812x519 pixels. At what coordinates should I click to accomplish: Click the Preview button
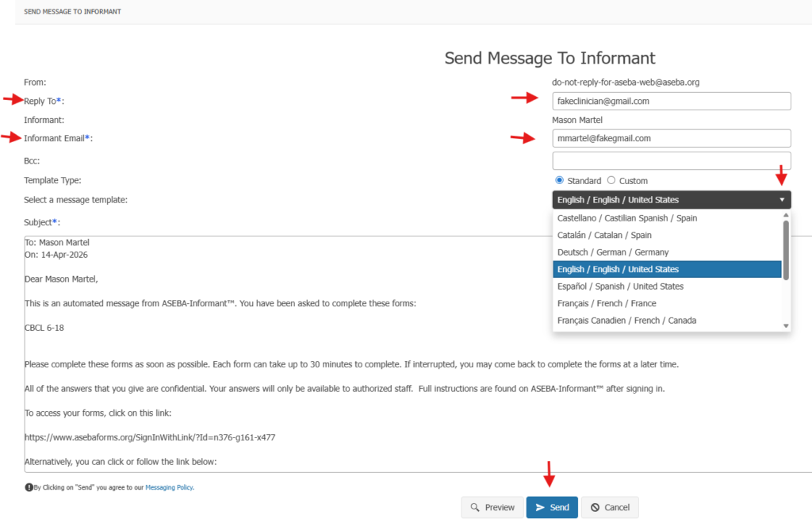[492, 507]
